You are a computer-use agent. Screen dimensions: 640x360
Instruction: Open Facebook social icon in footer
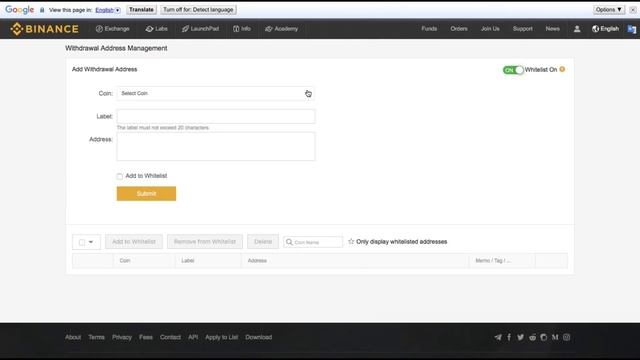509,337
